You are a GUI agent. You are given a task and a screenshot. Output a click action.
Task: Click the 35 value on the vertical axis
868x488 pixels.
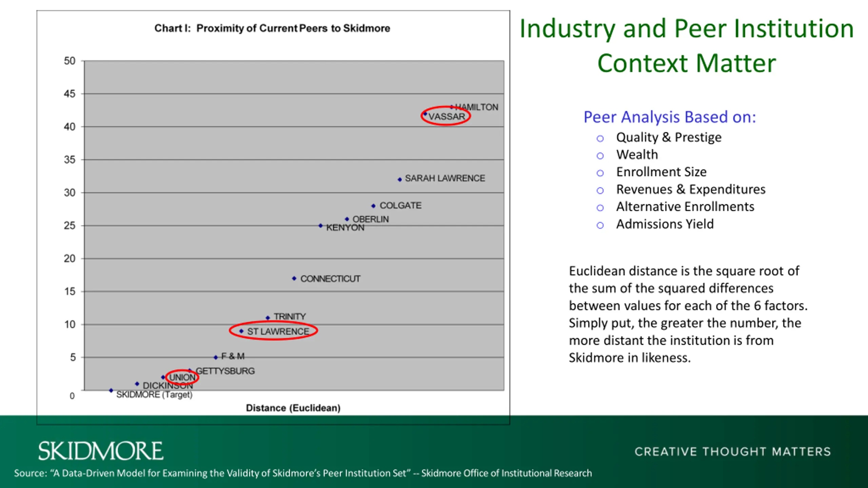click(x=70, y=160)
